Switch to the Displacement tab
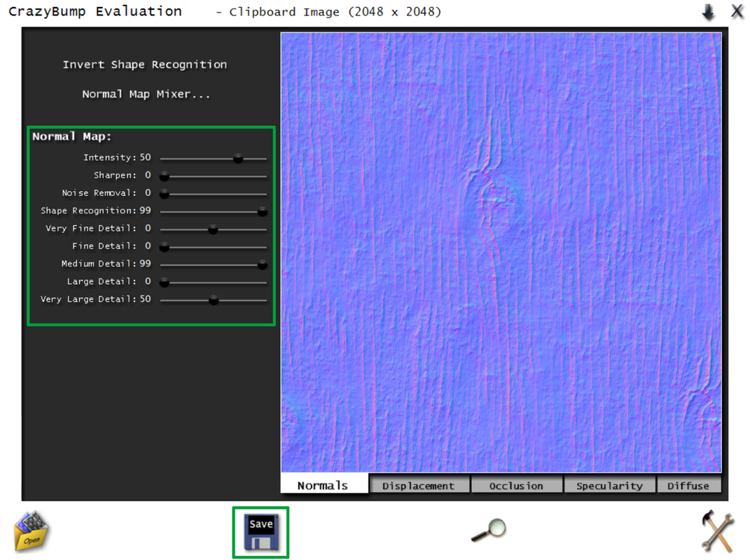Screen dimensions: 750x560 click(x=419, y=485)
